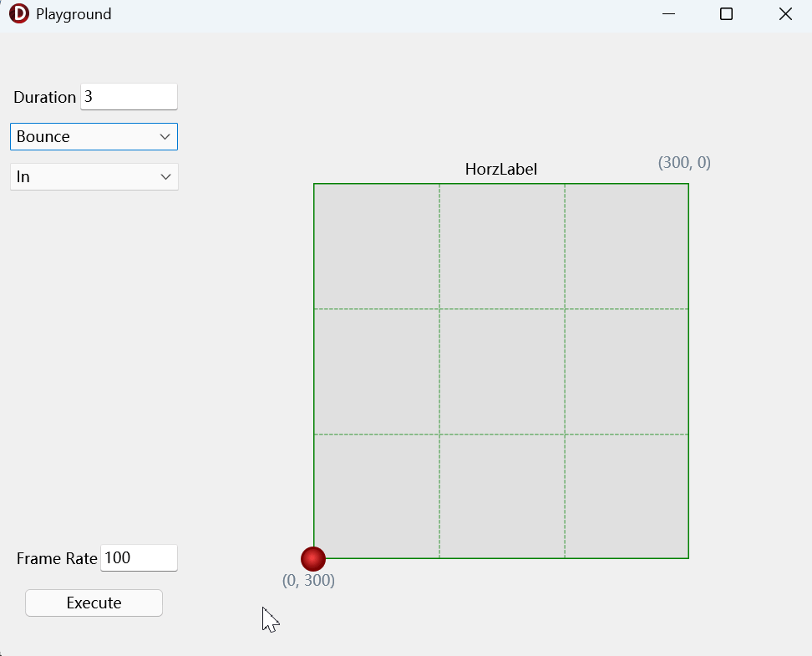Click the Duration label
This screenshot has height=656, width=812.
[44, 98]
